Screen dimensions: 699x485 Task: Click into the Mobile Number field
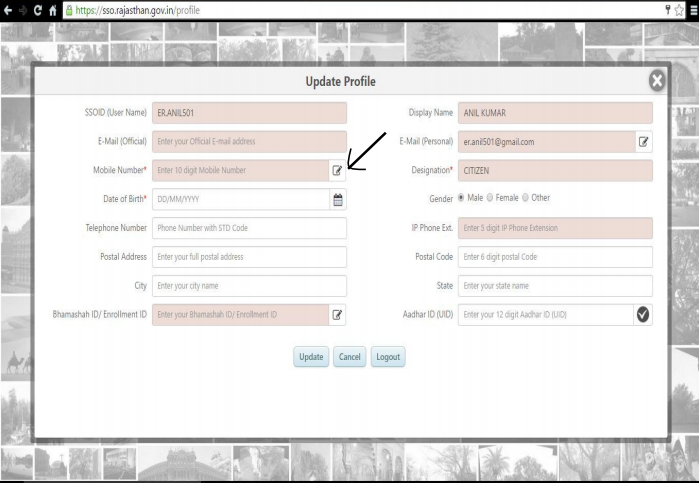pos(241,170)
